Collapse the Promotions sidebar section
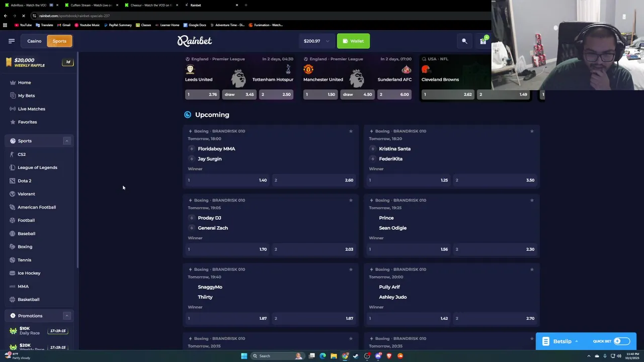Screen dimensions: 644x362 point(66,316)
